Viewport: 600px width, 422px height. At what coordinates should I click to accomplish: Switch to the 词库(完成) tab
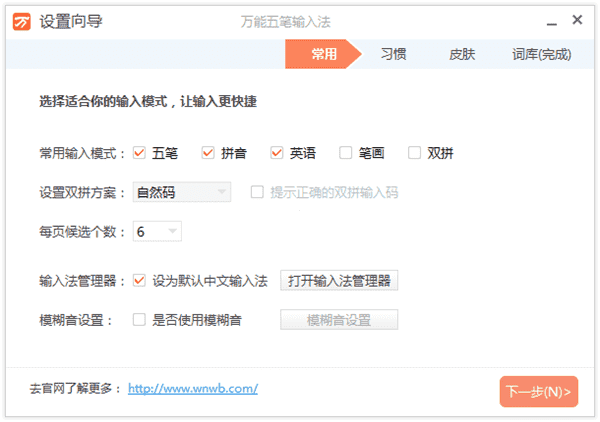coord(542,54)
